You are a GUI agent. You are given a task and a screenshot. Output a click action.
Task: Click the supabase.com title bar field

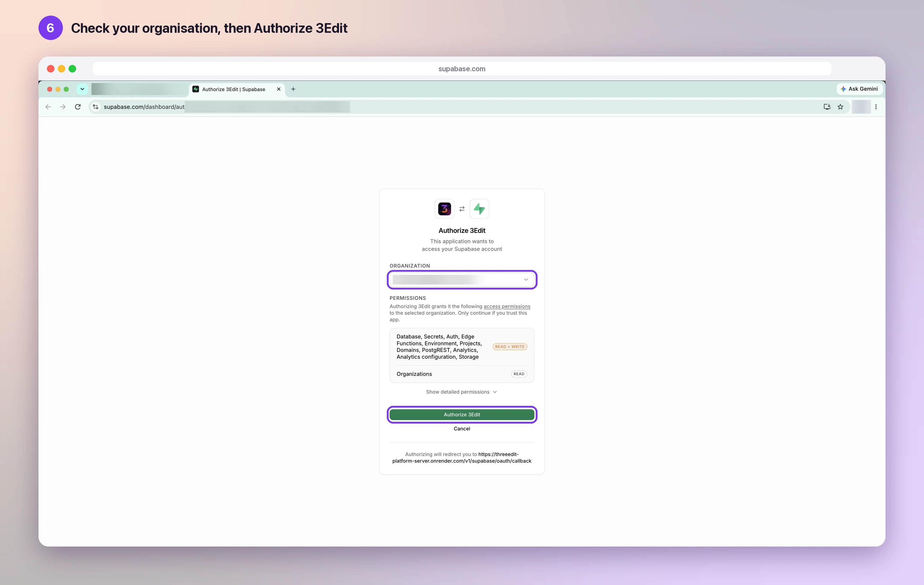462,69
